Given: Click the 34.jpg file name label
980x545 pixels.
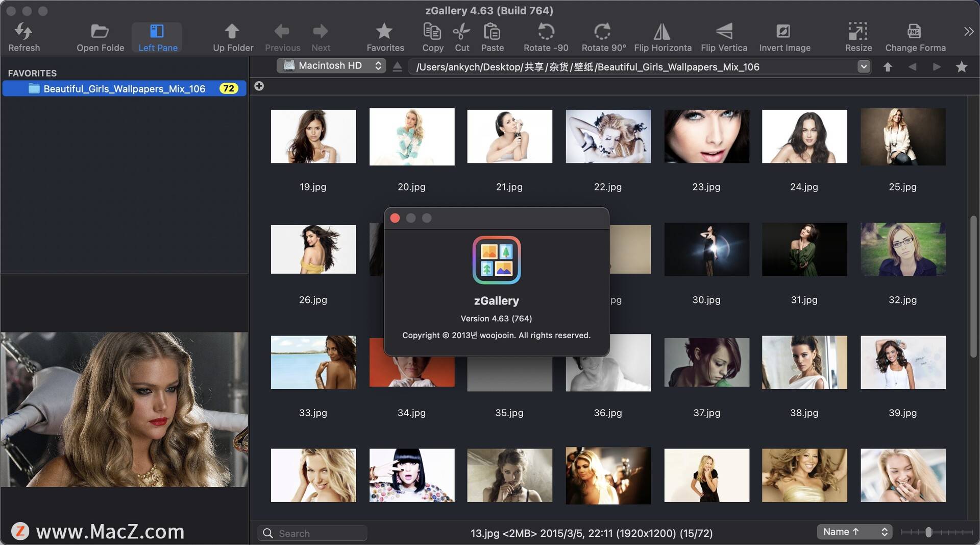Looking at the screenshot, I should 411,413.
